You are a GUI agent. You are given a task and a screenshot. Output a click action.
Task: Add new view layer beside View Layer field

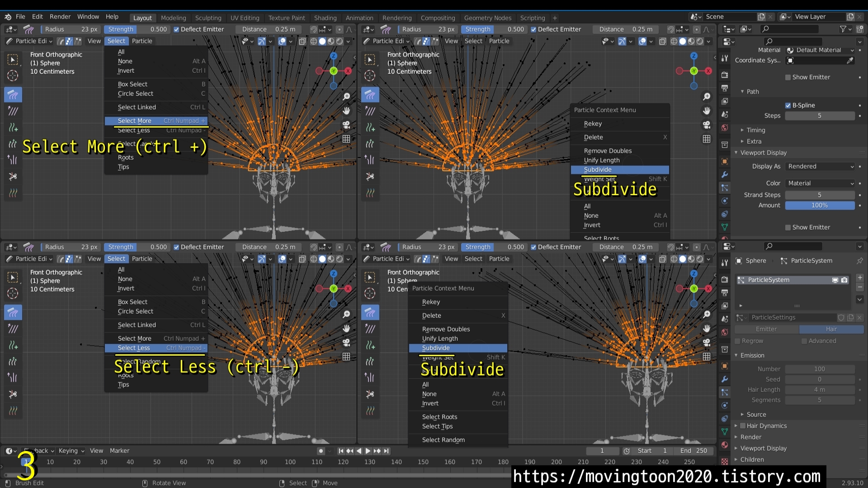(850, 17)
